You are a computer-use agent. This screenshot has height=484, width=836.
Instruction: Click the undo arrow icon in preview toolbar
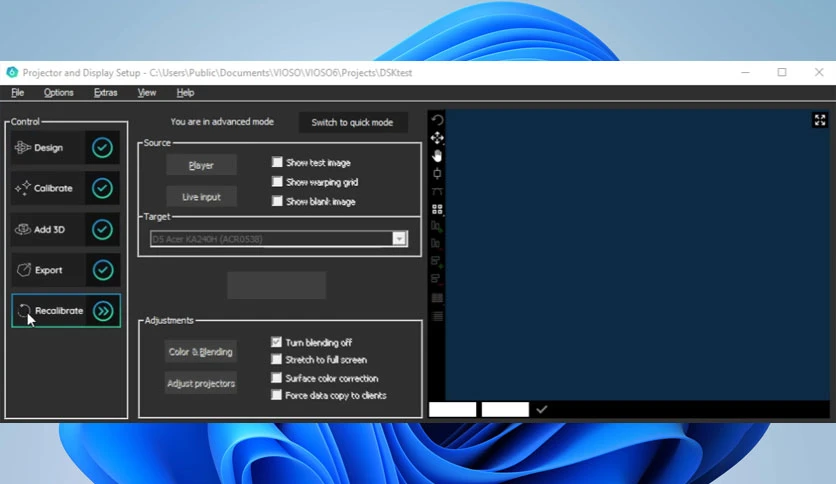pyautogui.click(x=437, y=120)
